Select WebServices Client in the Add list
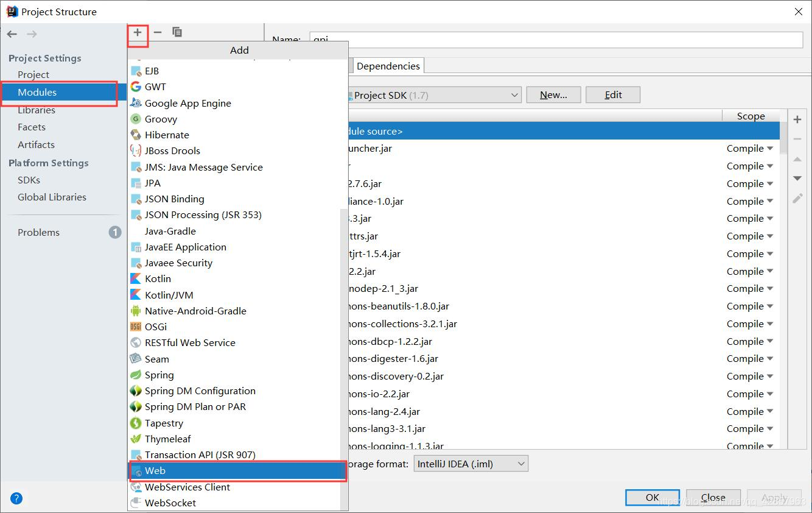The width and height of the screenshot is (812, 513). pos(234,487)
